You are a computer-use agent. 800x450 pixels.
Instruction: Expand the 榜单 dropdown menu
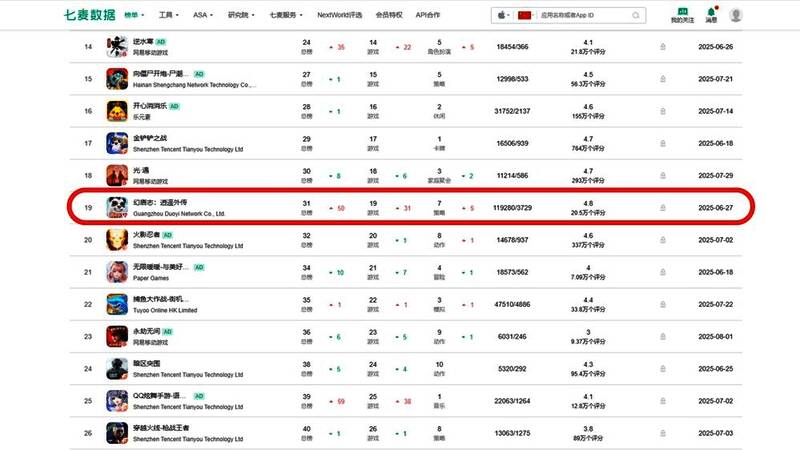coord(134,15)
